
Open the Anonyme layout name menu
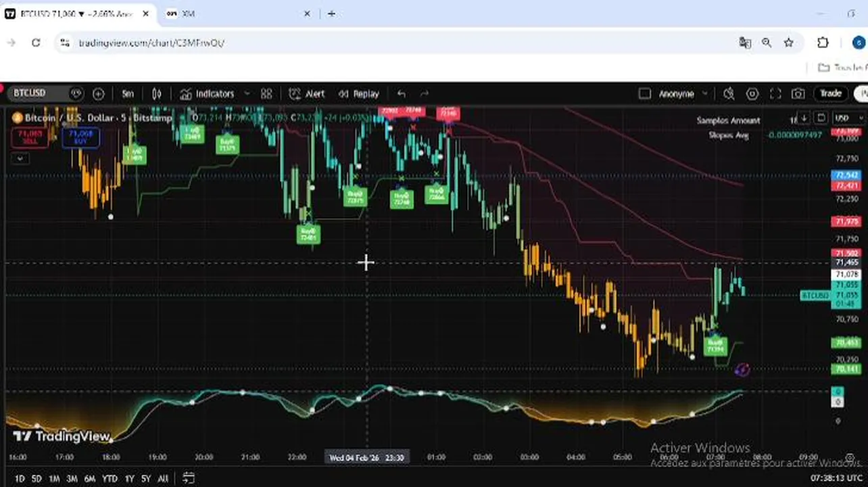pos(683,94)
